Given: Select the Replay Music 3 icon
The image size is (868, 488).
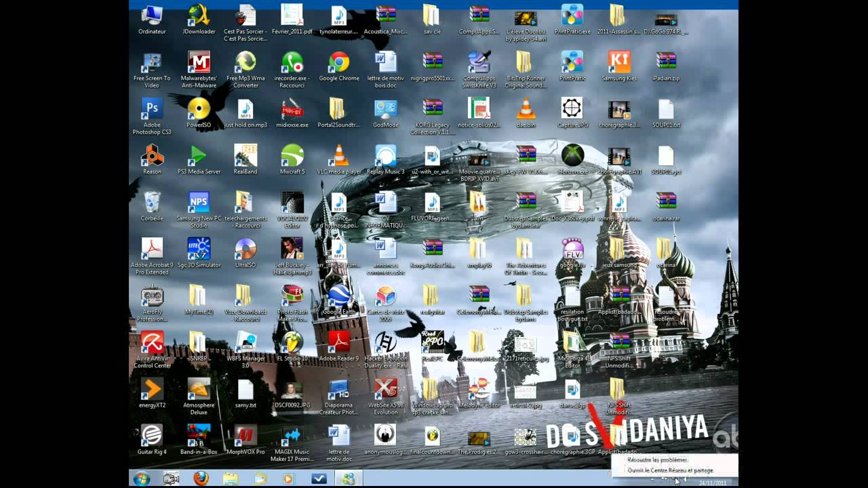Looking at the screenshot, I should tap(386, 160).
